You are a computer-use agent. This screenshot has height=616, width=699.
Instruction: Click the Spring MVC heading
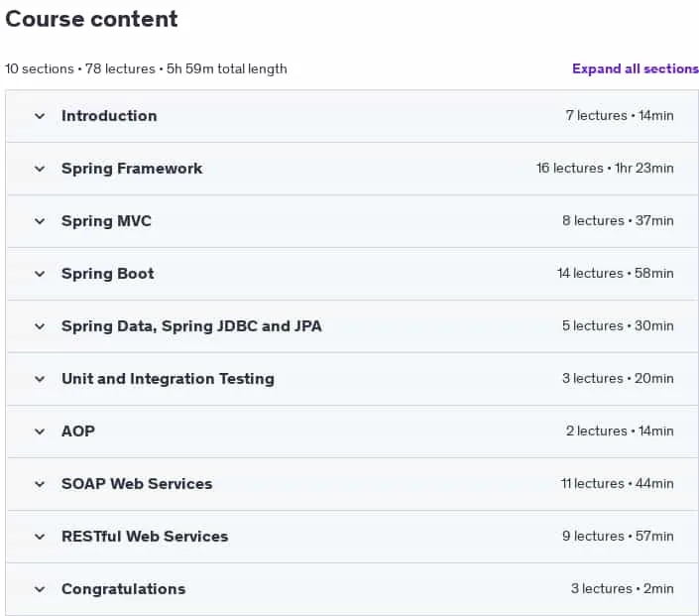(106, 221)
